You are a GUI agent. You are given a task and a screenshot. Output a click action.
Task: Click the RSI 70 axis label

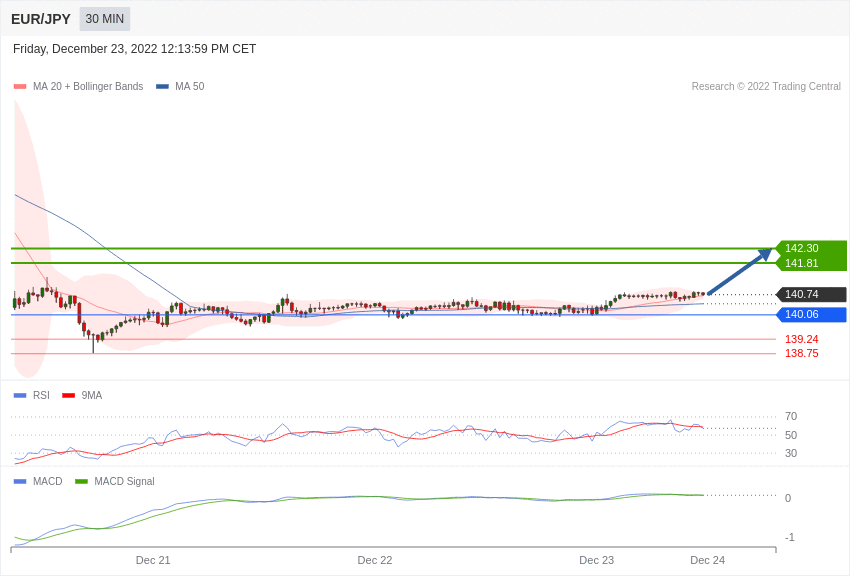tap(791, 417)
